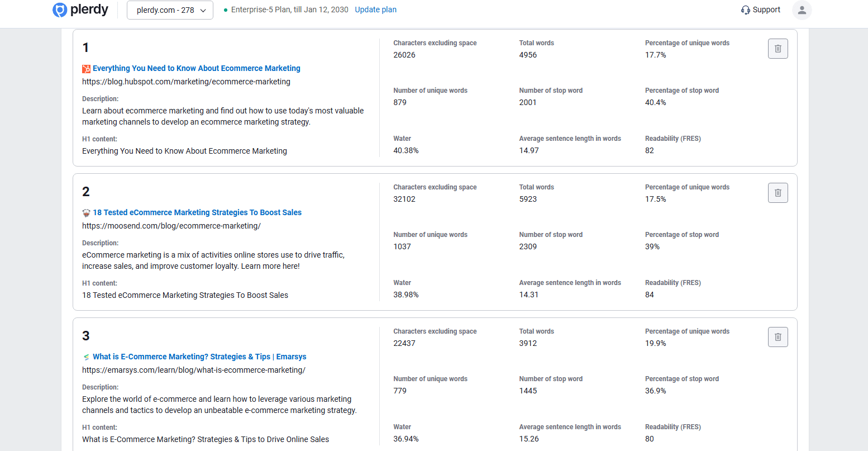Click the Plerdy logo icon
868x451 pixels.
click(x=60, y=10)
